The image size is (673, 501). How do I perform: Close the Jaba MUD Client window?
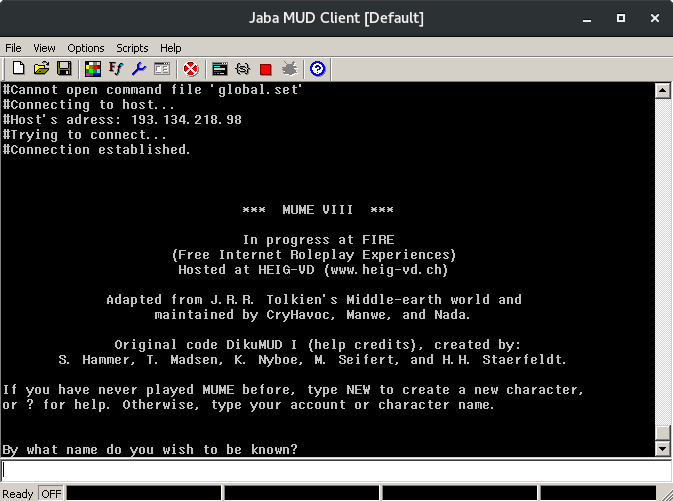click(655, 18)
